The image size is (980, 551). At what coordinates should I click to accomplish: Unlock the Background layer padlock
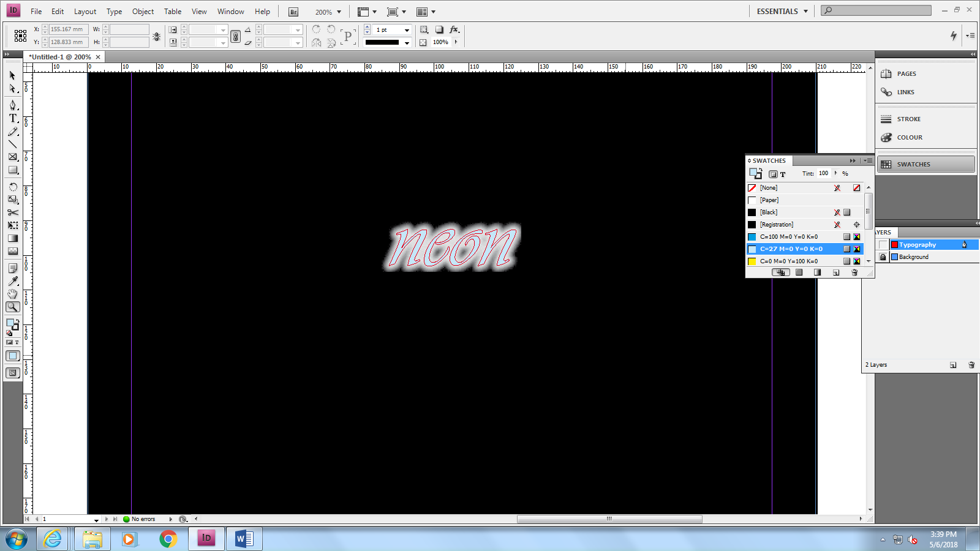coord(883,257)
